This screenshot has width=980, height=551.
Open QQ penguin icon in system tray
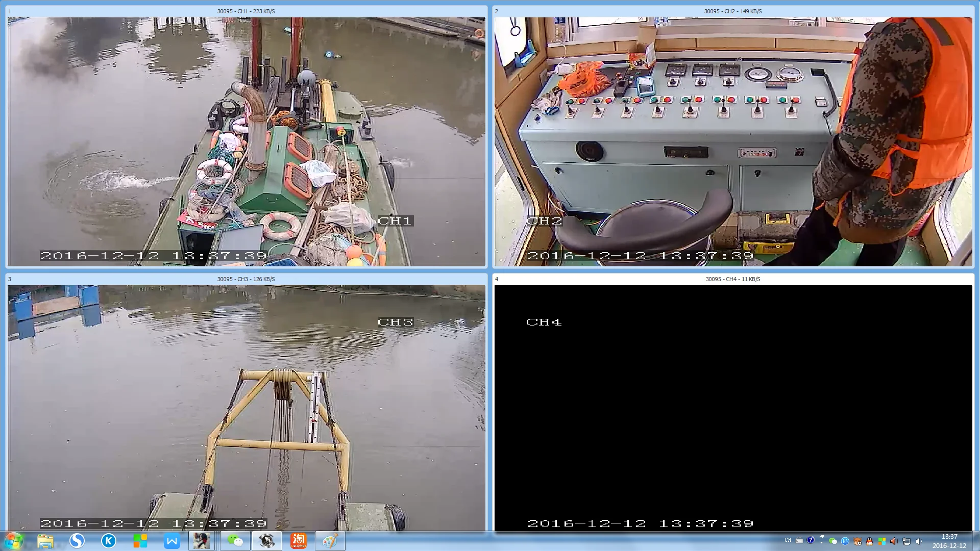tap(869, 541)
